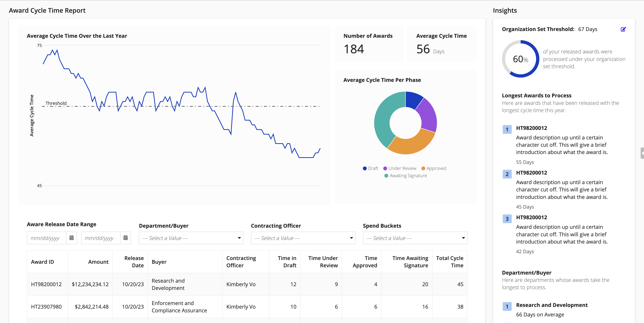The height and width of the screenshot is (323, 644).
Task: Click amount $12,234,234.12
Action: point(90,284)
